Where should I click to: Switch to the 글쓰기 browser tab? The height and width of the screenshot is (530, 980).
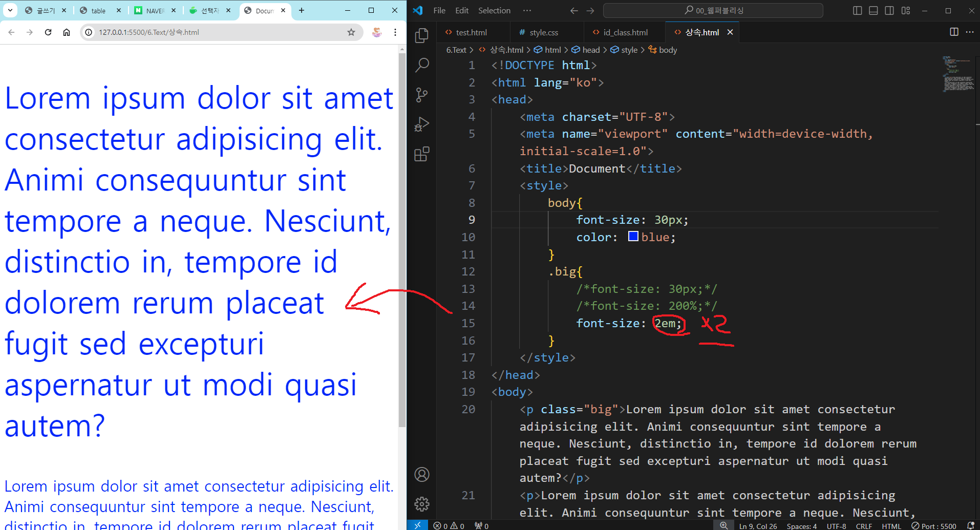point(46,10)
